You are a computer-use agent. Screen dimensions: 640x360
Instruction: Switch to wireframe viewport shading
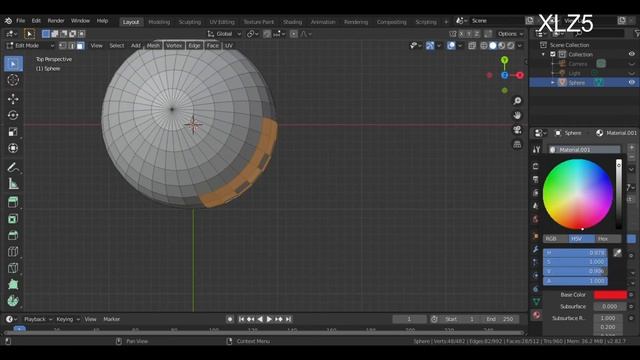pos(484,46)
